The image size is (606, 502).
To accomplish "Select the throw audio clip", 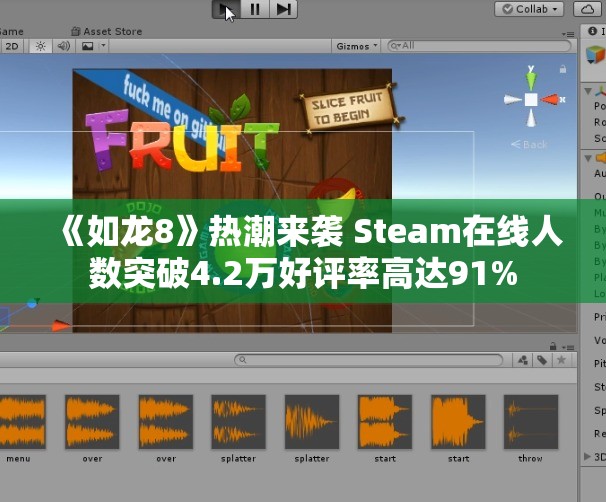I will click(531, 429).
